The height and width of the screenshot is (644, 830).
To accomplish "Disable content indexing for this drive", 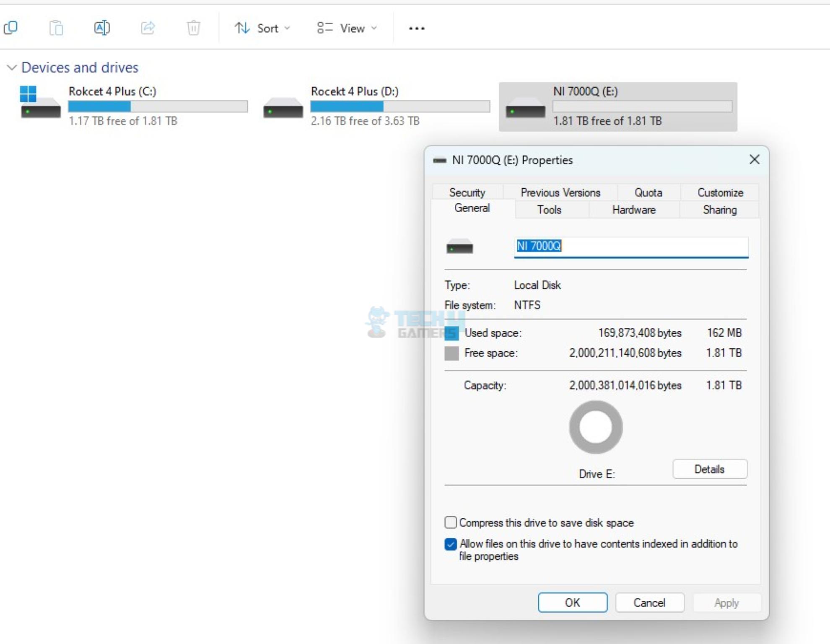I will pos(451,544).
